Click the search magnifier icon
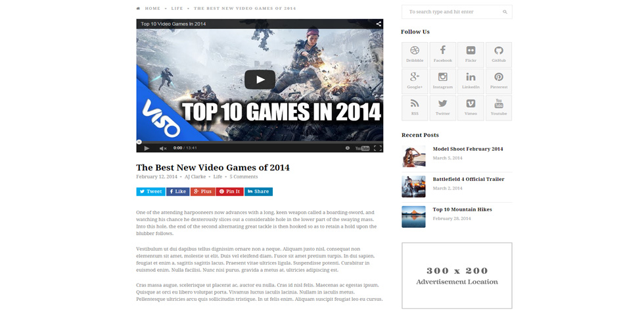 click(505, 12)
